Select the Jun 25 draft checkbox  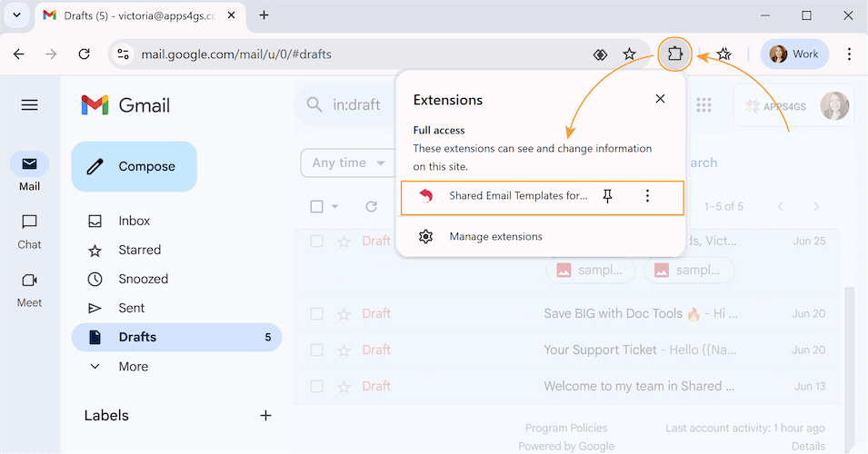(x=316, y=242)
